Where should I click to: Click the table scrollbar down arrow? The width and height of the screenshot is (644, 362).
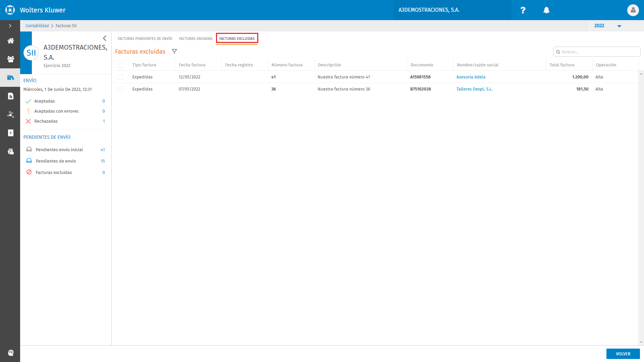pyautogui.click(x=641, y=343)
